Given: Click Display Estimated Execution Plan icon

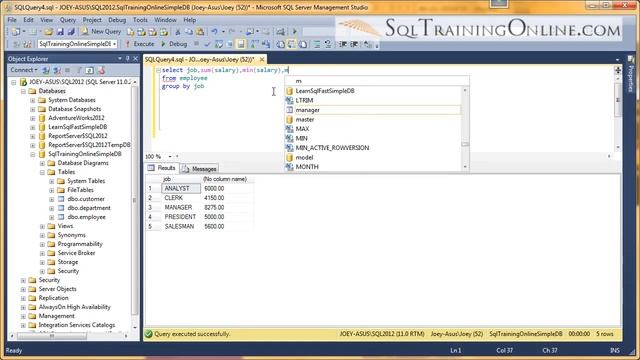Looking at the screenshot, I should click(x=218, y=44).
